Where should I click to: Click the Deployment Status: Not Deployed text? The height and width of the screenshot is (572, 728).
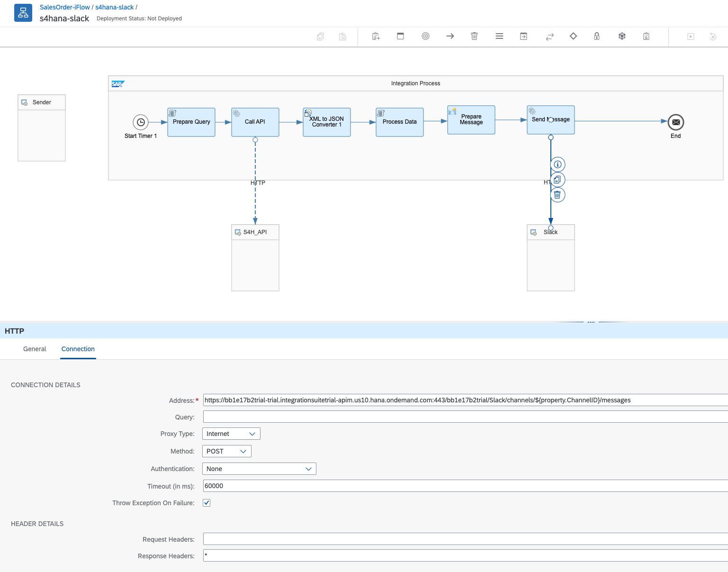(x=139, y=18)
